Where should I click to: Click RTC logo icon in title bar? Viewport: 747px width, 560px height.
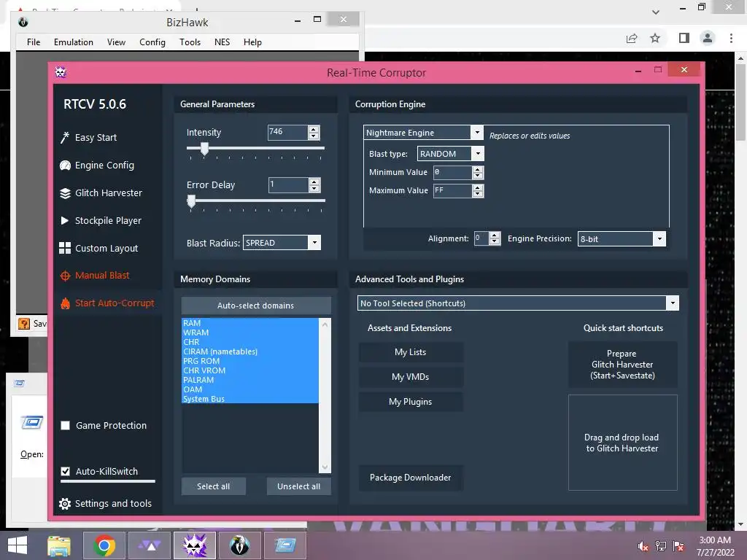coord(61,72)
